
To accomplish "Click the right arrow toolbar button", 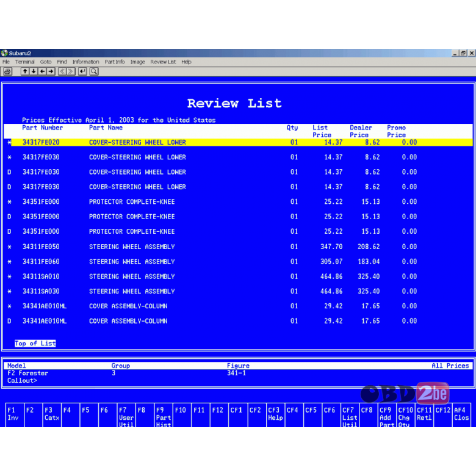I will pyautogui.click(x=51, y=71).
